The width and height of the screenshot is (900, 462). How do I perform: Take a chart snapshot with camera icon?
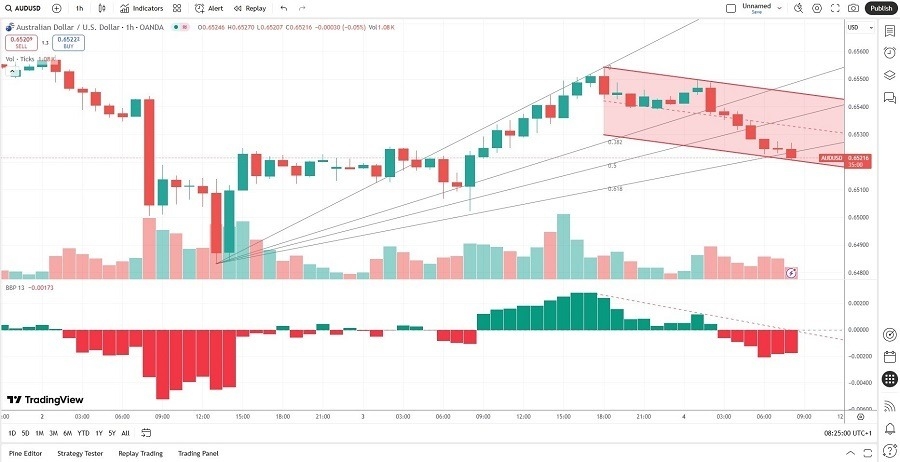point(853,8)
